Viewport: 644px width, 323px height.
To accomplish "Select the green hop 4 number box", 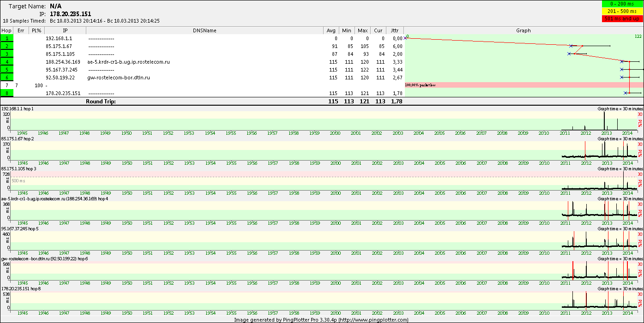I will (7, 62).
